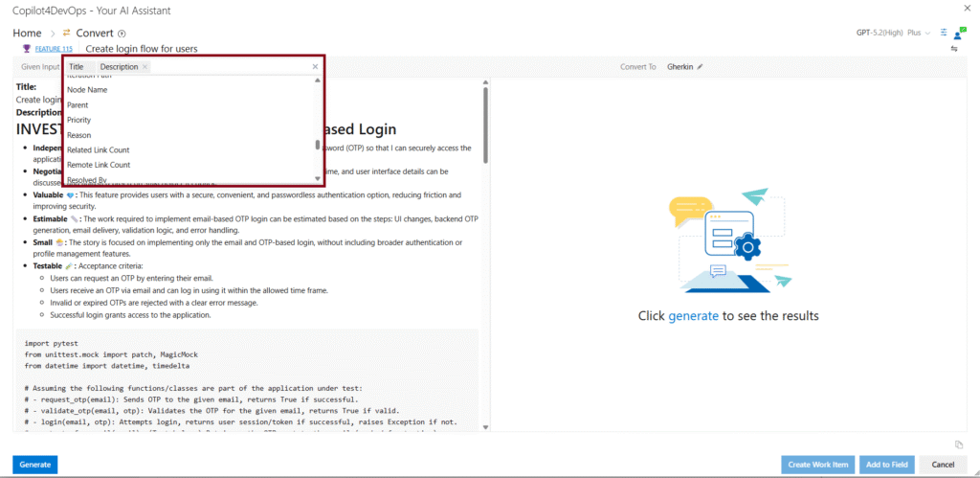This screenshot has width=980, height=478.
Task: Click the Create Work Item button
Action: pyautogui.click(x=817, y=465)
